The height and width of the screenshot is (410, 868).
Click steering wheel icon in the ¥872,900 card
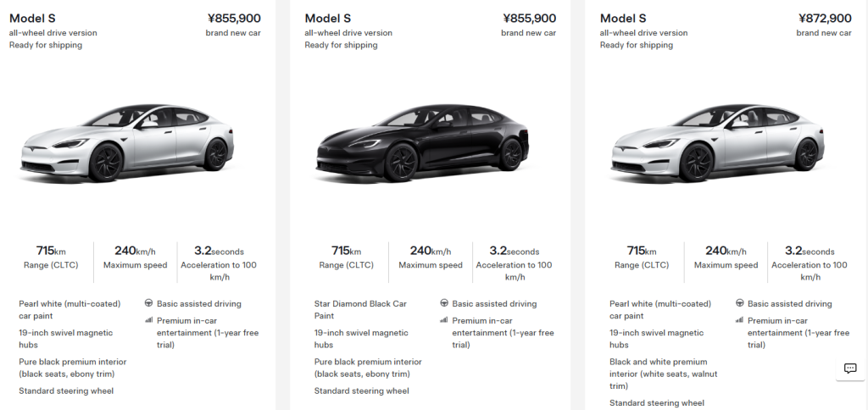pyautogui.click(x=740, y=304)
